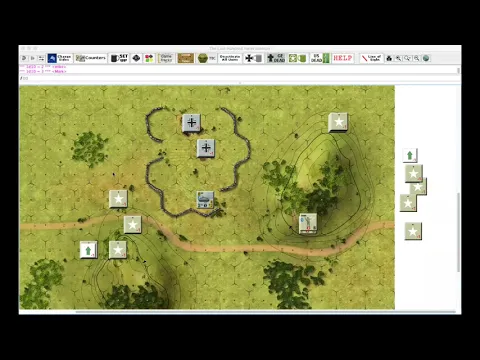Select the green arrow counter on the map
The image size is (480, 360).
[88, 250]
